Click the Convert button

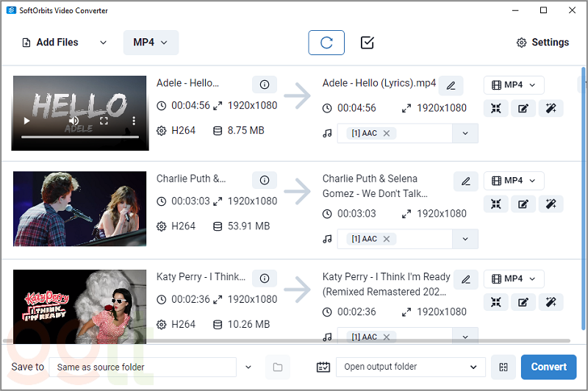tap(548, 367)
